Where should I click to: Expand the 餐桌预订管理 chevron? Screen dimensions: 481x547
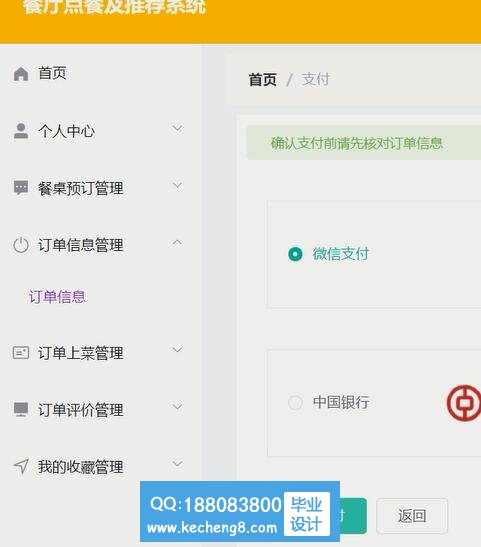177,185
